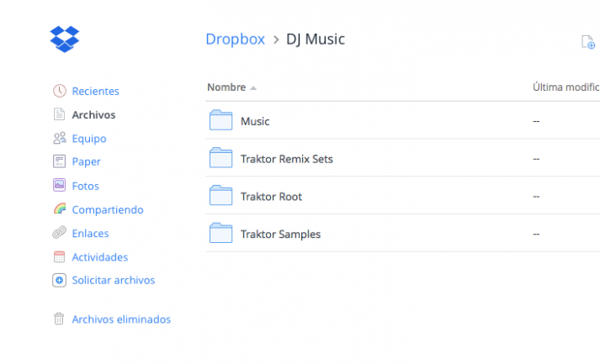Open the Traktor Root folder name

[x=271, y=197]
